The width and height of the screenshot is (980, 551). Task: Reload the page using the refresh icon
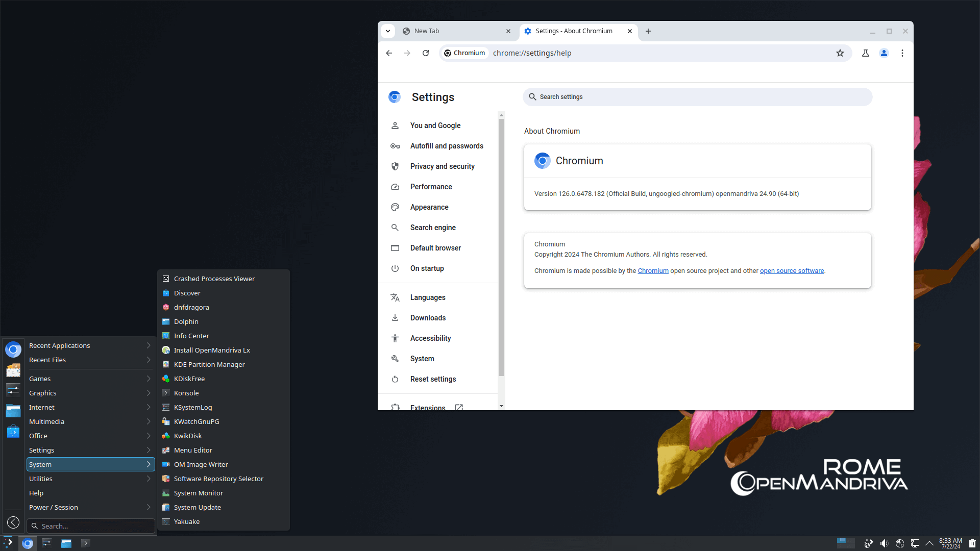[426, 53]
